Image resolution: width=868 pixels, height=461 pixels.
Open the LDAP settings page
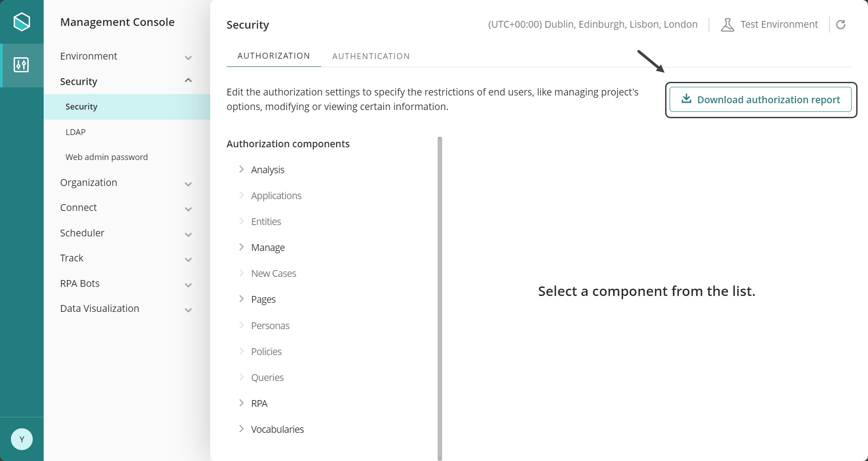pos(76,132)
